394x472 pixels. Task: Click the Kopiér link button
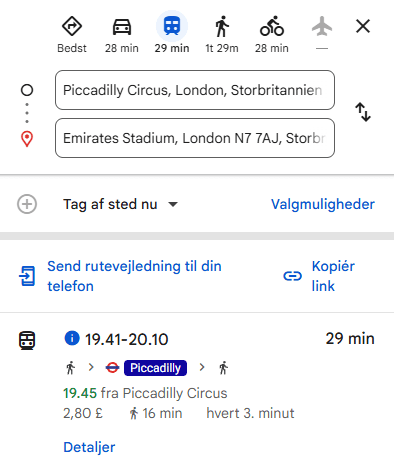click(x=319, y=276)
